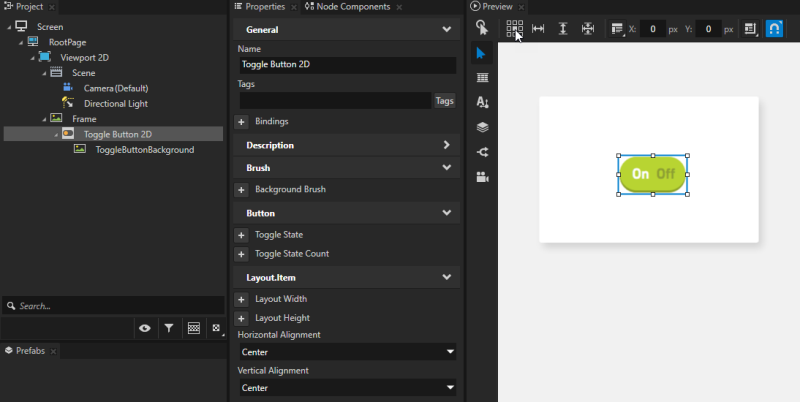Switch to the Node Components tab

click(348, 7)
